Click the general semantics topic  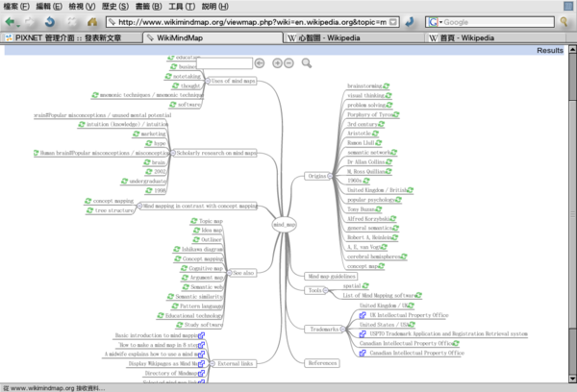click(370, 228)
